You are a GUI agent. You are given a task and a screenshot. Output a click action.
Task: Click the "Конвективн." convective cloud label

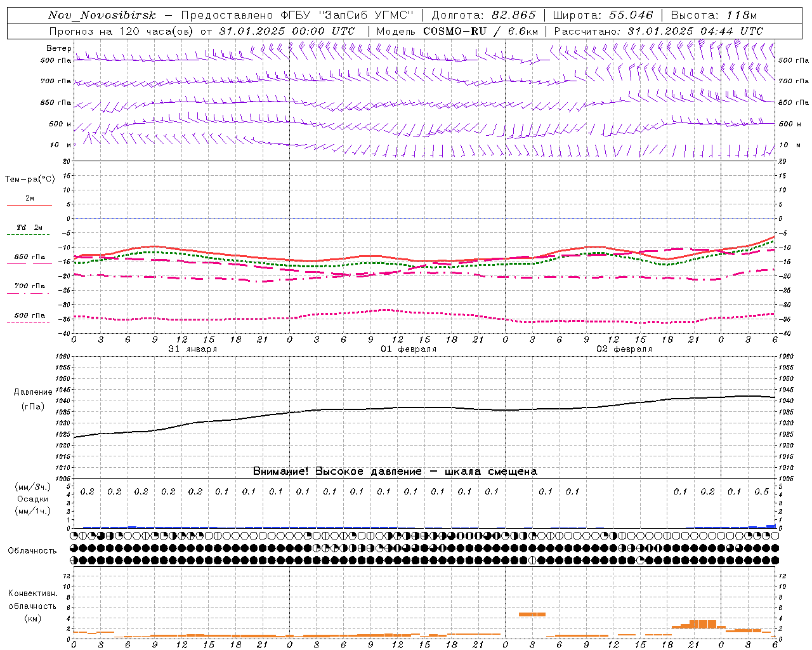tap(32, 594)
